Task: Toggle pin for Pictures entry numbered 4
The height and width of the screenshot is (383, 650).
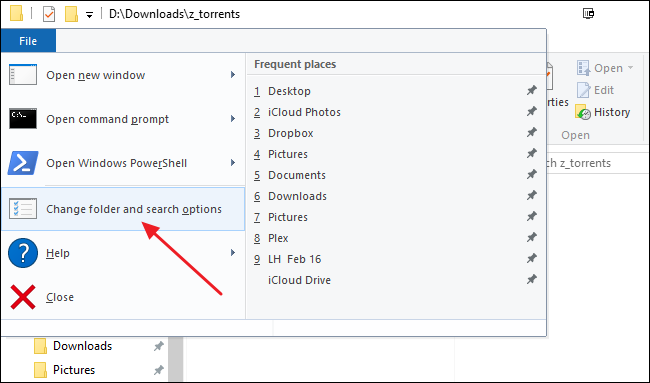Action: tap(531, 153)
